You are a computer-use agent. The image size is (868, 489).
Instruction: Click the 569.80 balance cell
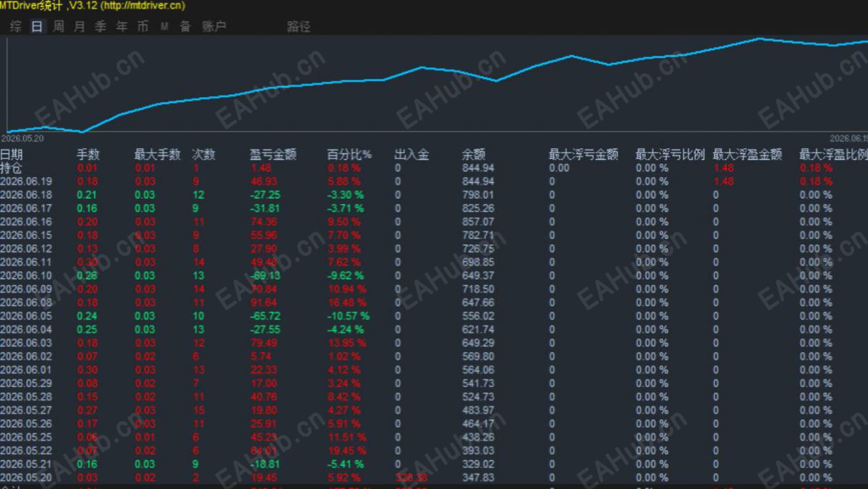pyautogui.click(x=478, y=357)
